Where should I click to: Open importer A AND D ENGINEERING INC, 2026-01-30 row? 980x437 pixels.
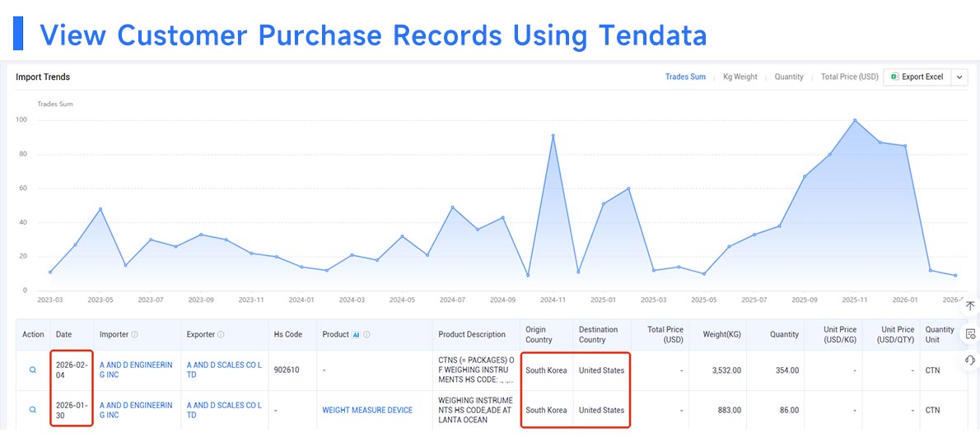[136, 410]
